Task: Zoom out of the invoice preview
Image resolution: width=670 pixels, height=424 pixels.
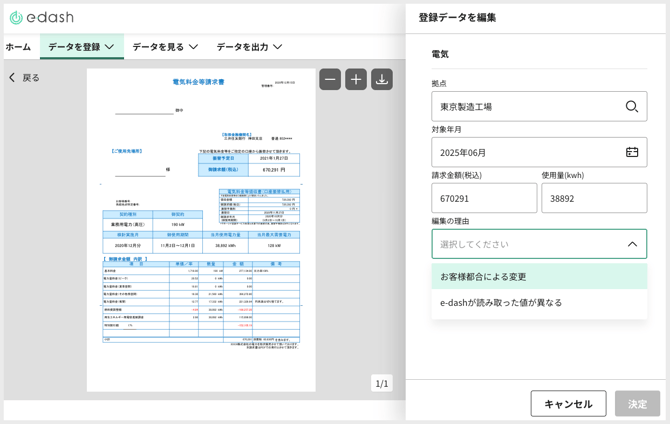Action: pyautogui.click(x=330, y=80)
